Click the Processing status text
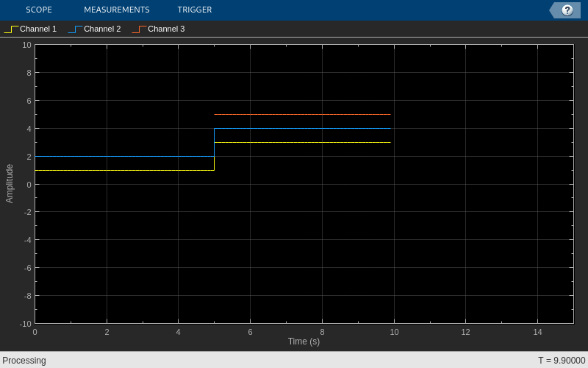The height and width of the screenshot is (368, 588). click(x=24, y=361)
